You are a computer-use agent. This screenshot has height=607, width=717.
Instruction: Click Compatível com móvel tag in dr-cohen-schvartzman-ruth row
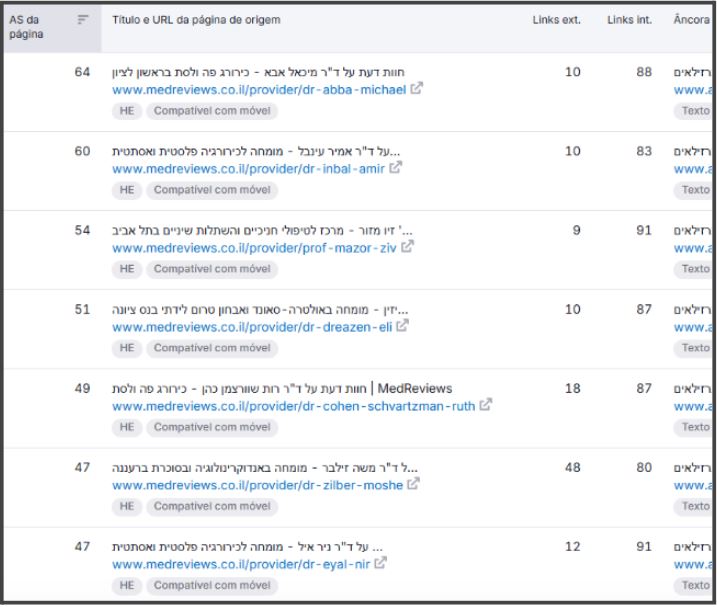pos(212,427)
